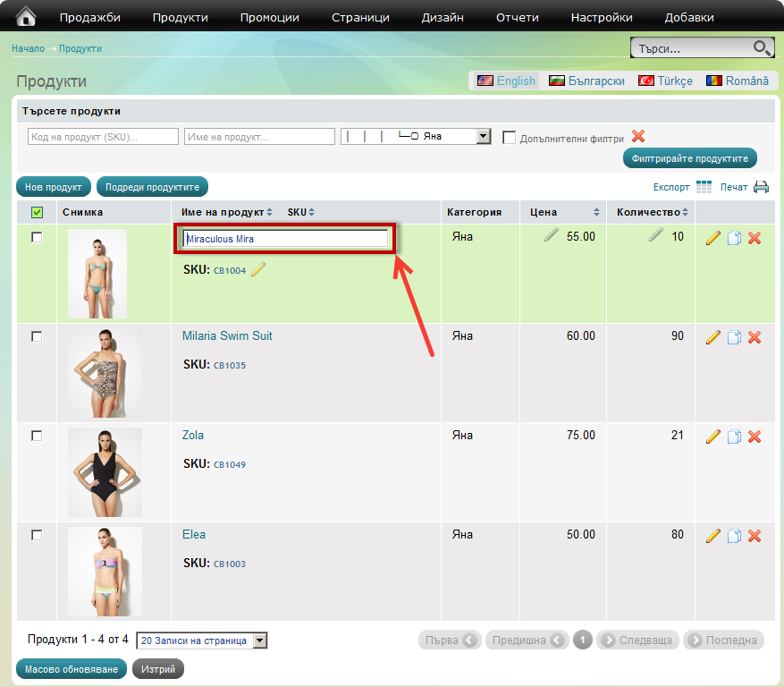Screen dimensions: 784x687
Task: Click the red X clear filters icon
Action: (x=638, y=136)
